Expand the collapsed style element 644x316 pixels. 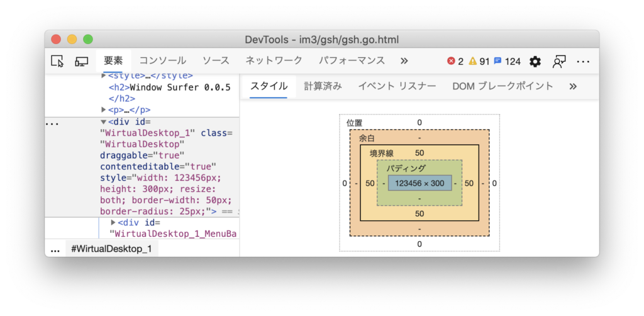point(104,76)
